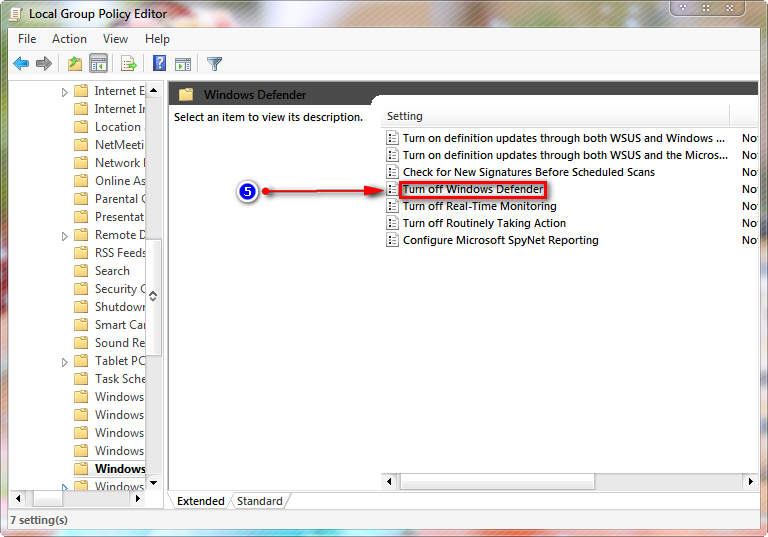Viewport: 768px width, 537px height.
Task: Click folder icon next to Task Scheduler
Action: pyautogui.click(x=81, y=379)
